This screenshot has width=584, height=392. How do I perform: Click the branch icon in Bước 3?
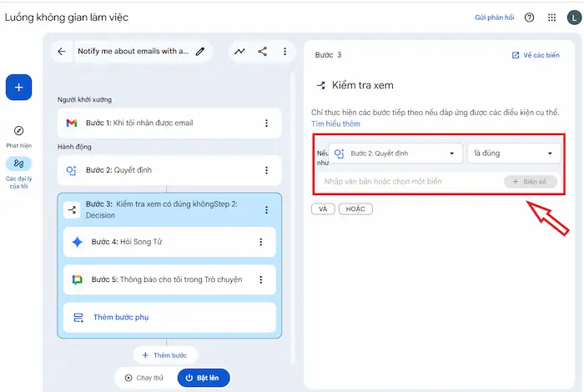tap(72, 210)
